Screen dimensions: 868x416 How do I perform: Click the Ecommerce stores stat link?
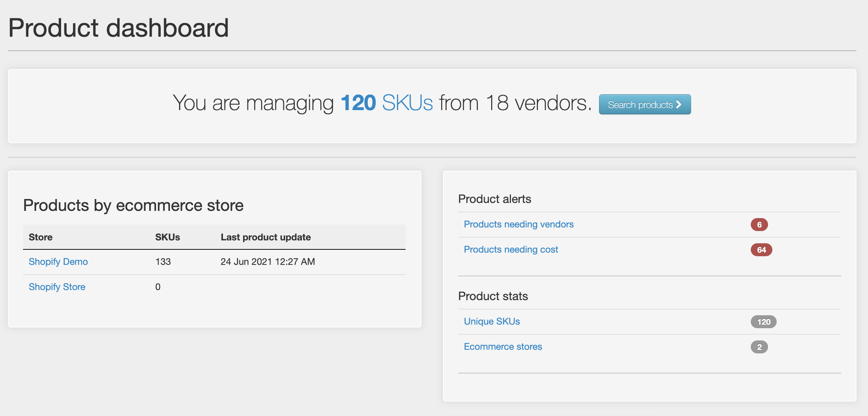(x=503, y=347)
